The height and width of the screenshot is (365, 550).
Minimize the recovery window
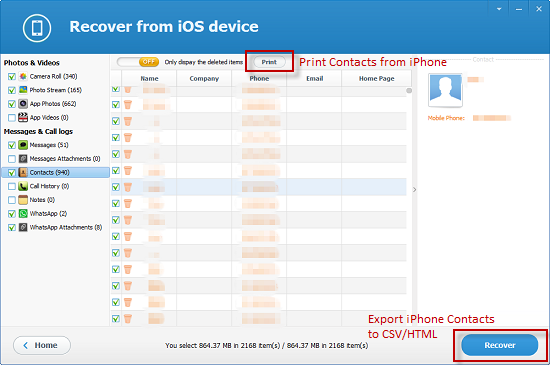point(519,9)
